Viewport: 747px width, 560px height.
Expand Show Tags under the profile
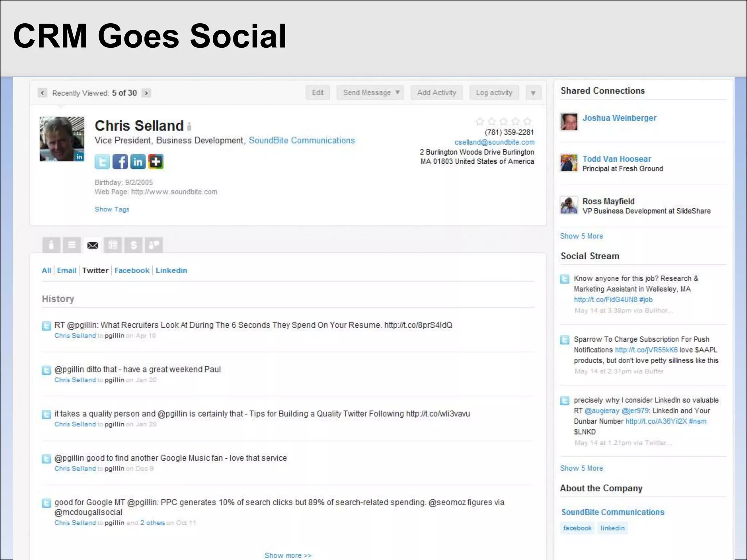point(112,209)
